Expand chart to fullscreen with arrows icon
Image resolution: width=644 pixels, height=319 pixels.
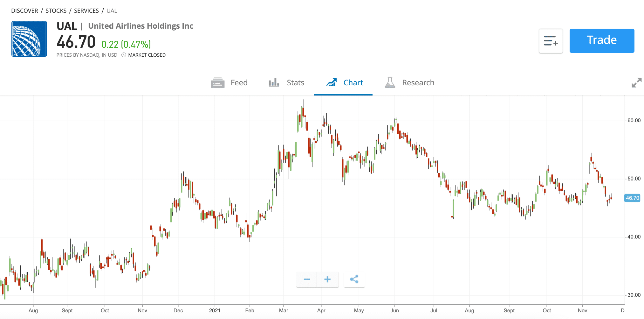[636, 83]
